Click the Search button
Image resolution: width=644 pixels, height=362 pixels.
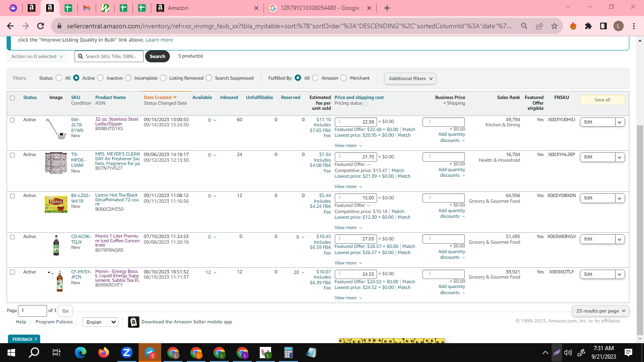157,56
